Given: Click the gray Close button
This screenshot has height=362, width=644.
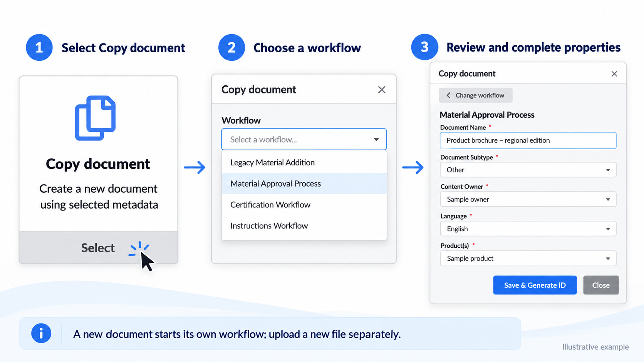Looking at the screenshot, I should click(x=600, y=285).
